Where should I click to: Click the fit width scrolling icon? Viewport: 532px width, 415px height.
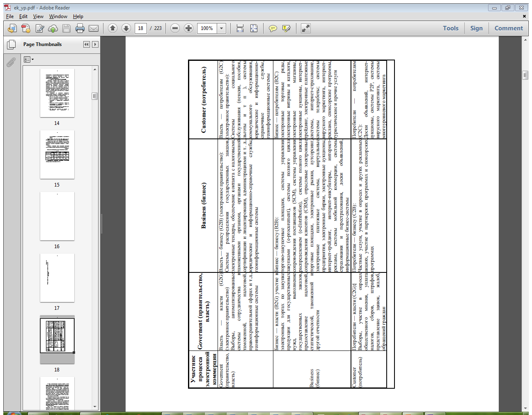tap(240, 28)
